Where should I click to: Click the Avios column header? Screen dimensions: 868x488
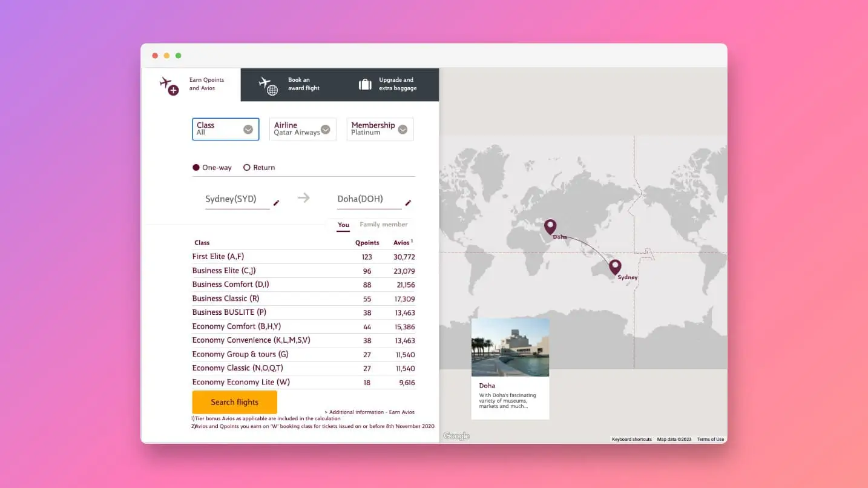click(403, 243)
